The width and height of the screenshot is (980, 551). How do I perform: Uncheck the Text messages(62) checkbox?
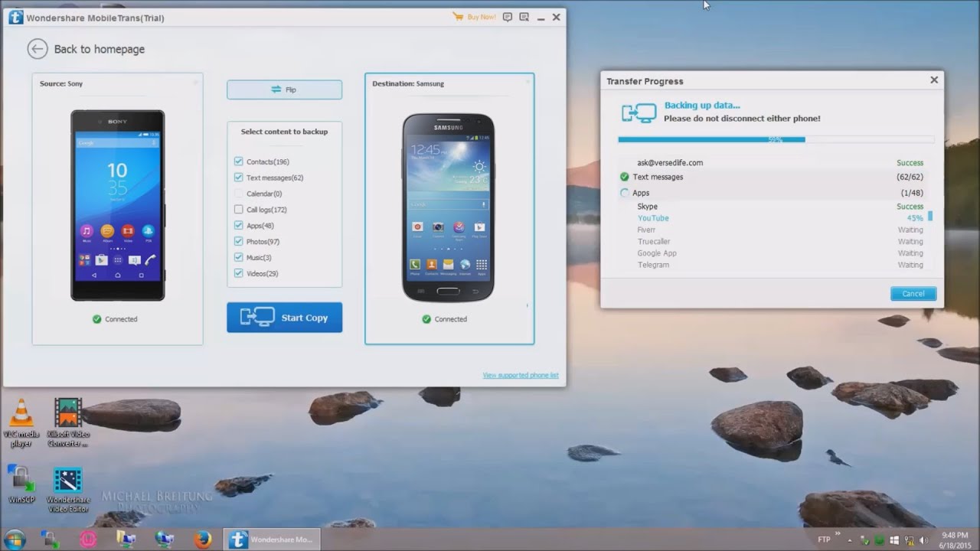(x=239, y=178)
